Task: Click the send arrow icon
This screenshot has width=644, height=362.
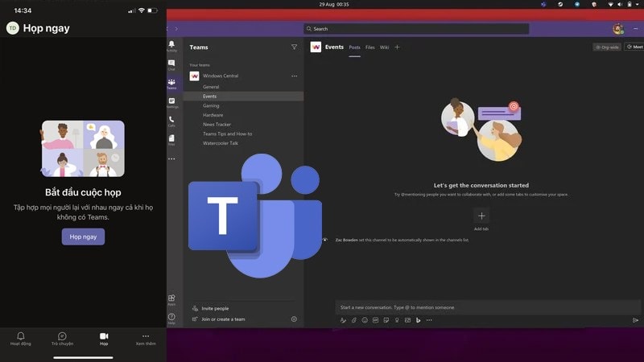Action: pyautogui.click(x=635, y=320)
